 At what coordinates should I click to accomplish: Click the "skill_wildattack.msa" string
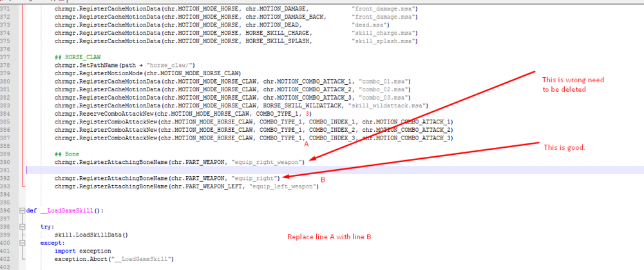[386, 105]
